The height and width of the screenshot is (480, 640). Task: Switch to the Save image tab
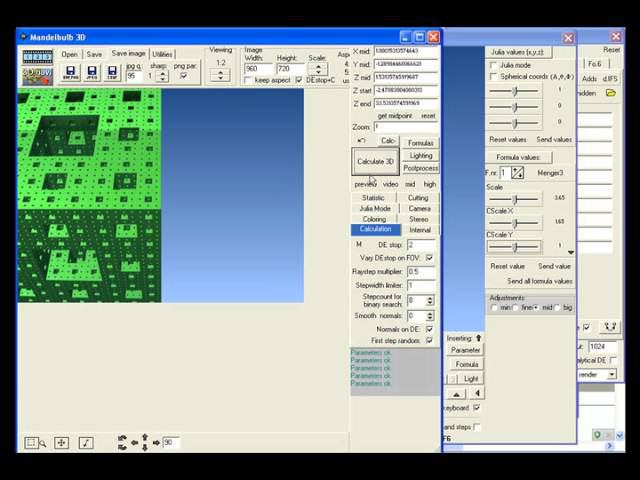click(x=128, y=53)
